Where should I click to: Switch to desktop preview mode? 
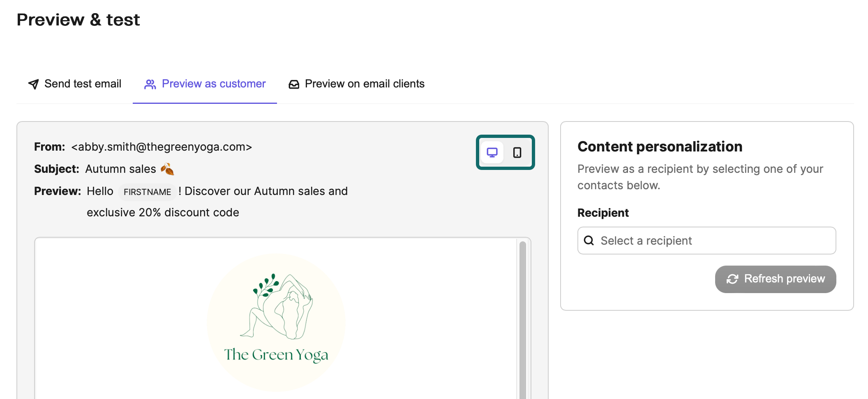pos(492,152)
